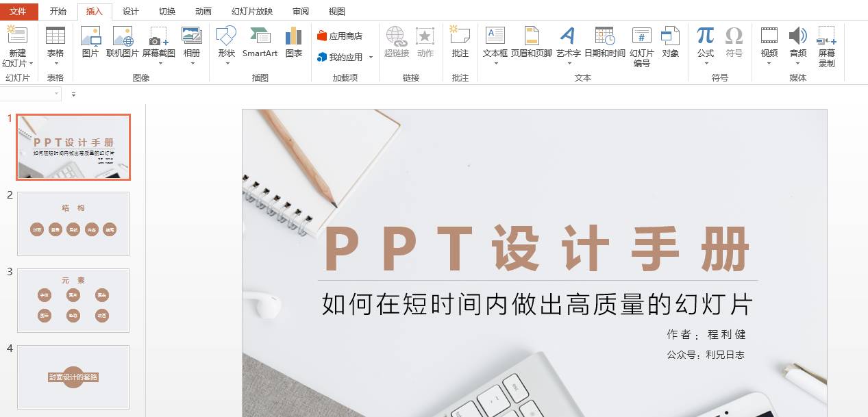Insert a 文本框 text box
Image resolution: width=868 pixels, height=417 pixels.
[495, 36]
